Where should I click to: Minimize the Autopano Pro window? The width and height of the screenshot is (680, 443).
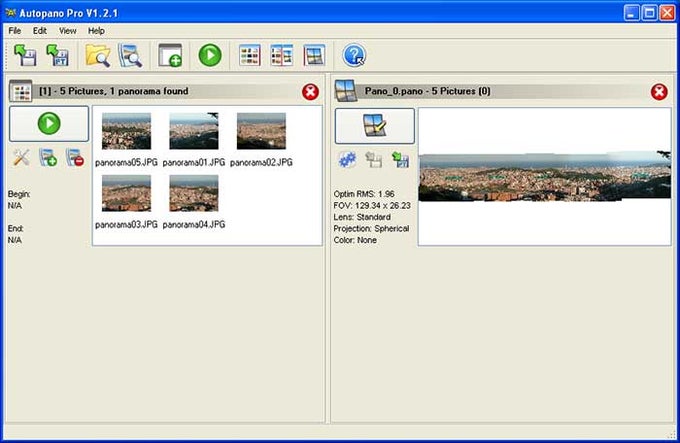631,13
